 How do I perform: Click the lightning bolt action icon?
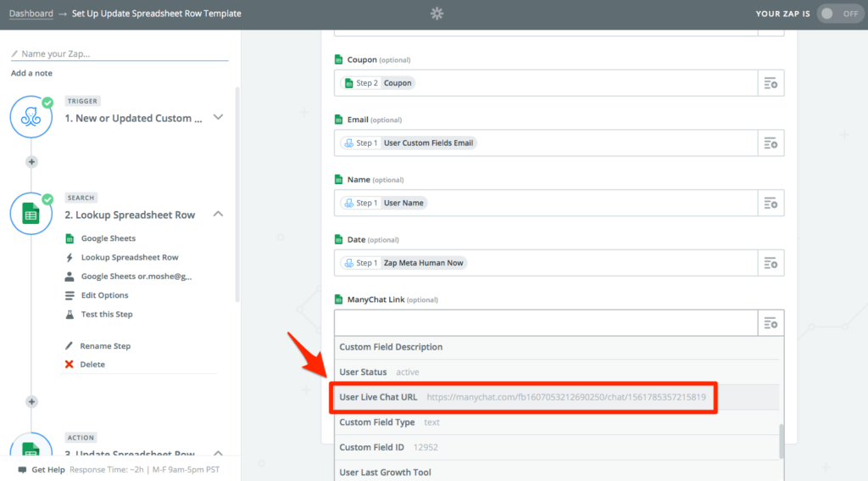[x=70, y=257]
